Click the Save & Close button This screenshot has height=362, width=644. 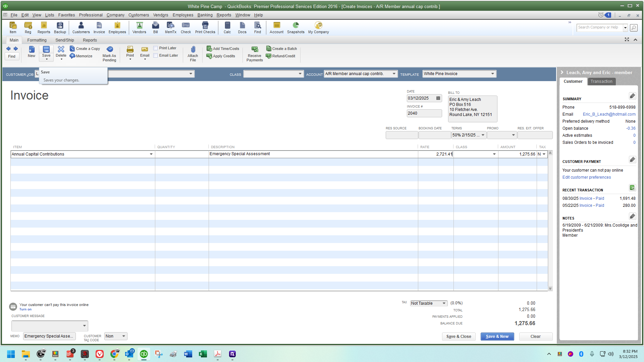[459, 337]
